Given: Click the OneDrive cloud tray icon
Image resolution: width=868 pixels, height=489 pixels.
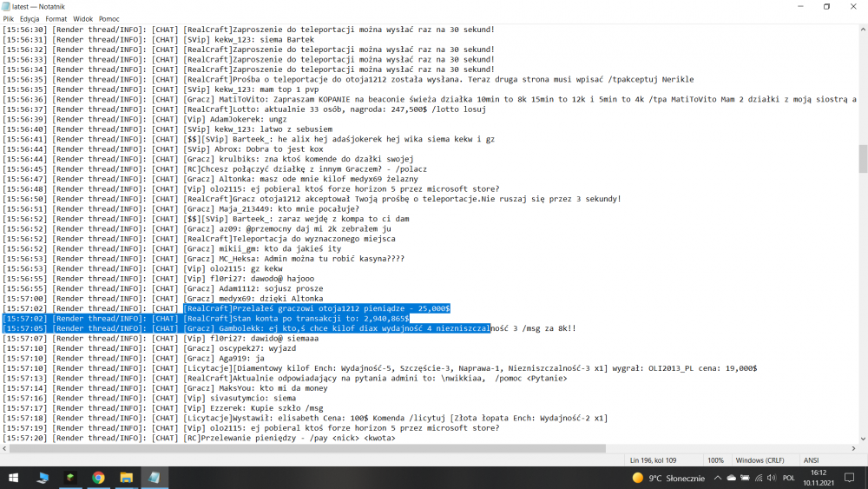Looking at the screenshot, I should click(x=732, y=478).
